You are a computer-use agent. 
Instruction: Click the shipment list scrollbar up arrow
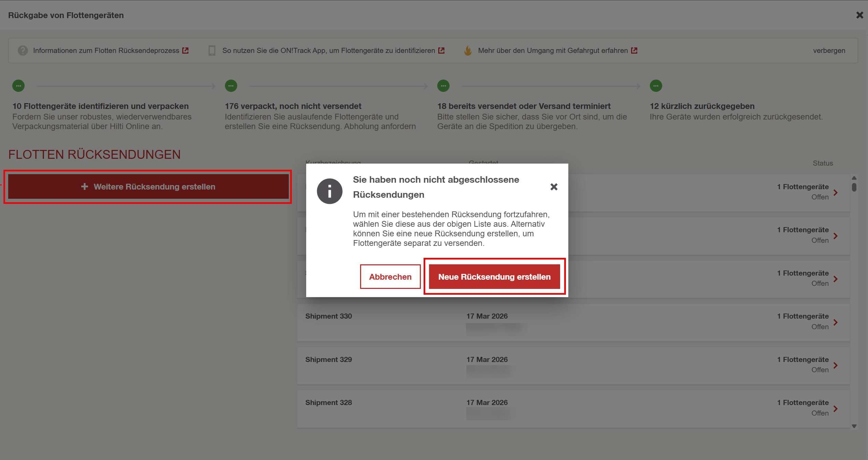(854, 178)
